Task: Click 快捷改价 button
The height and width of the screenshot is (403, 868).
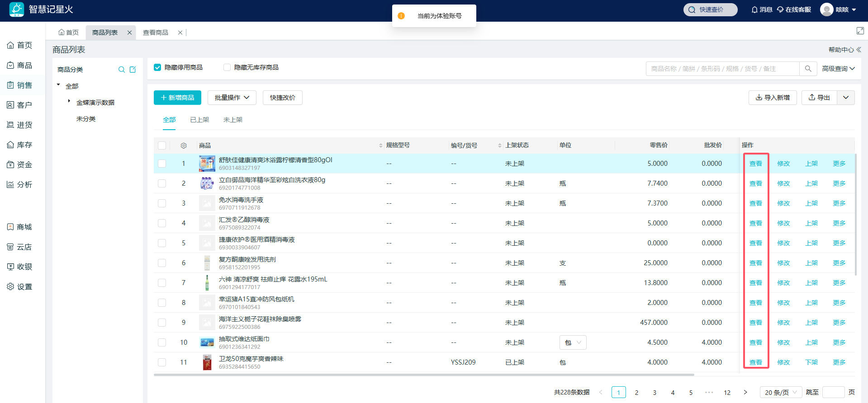Action: [283, 98]
